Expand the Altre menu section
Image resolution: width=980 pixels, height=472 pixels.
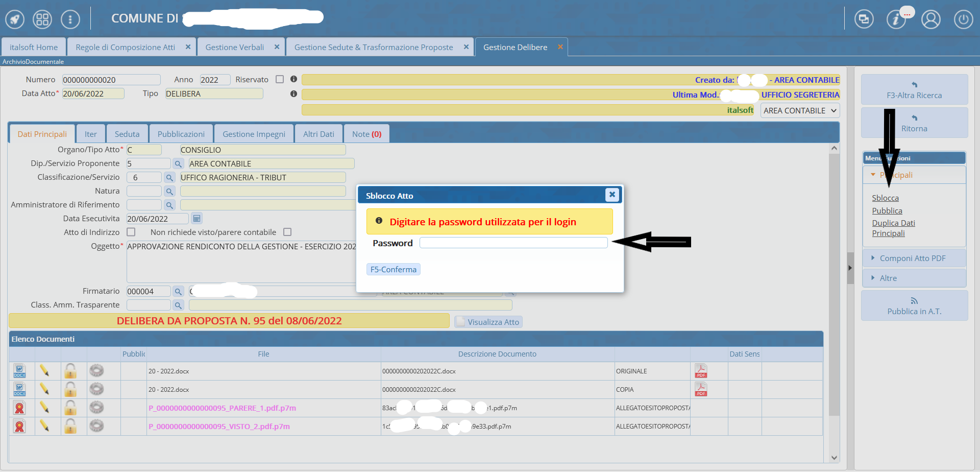pyautogui.click(x=888, y=278)
